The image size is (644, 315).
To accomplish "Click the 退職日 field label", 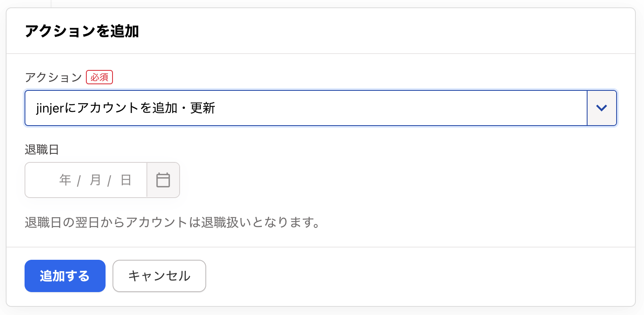I will pos(42,150).
